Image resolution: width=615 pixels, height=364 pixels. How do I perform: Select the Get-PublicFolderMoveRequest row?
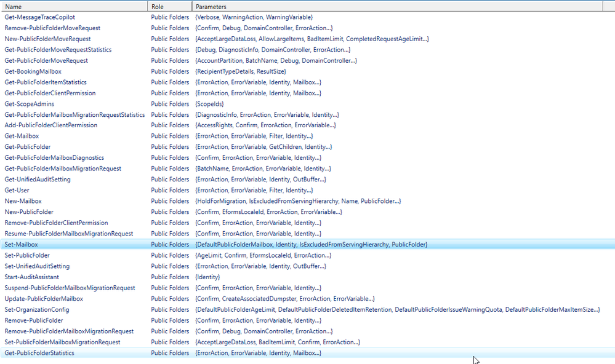coord(308,61)
